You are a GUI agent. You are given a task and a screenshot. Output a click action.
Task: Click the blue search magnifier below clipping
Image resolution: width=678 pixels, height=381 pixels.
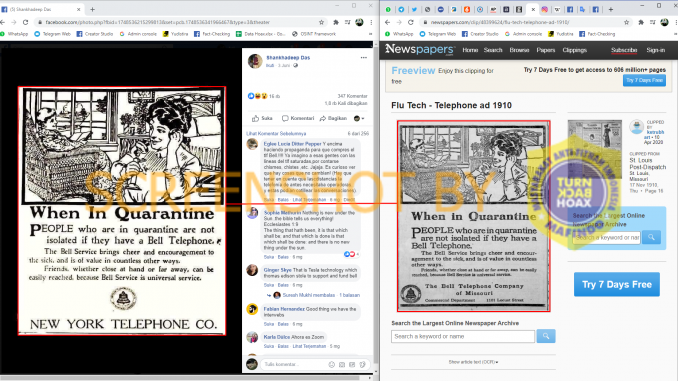point(546,336)
